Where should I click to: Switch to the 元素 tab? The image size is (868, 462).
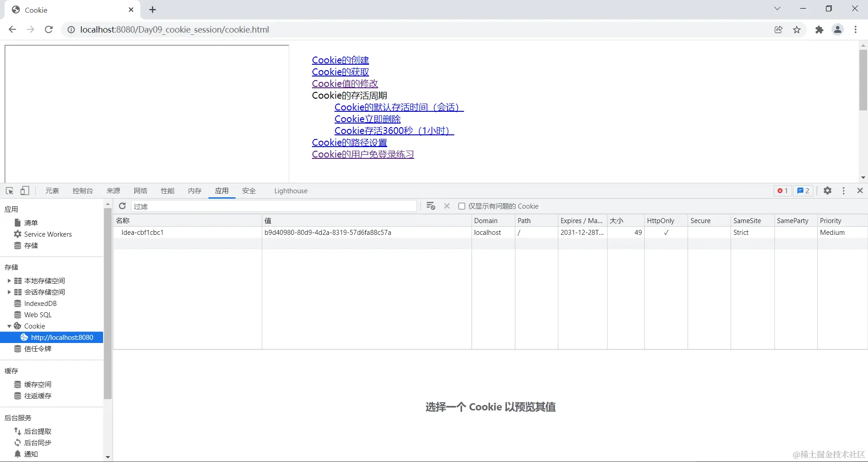click(52, 191)
